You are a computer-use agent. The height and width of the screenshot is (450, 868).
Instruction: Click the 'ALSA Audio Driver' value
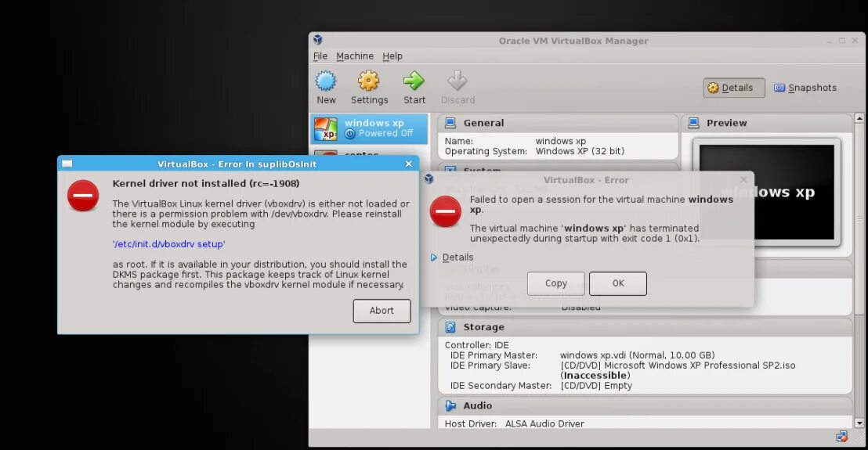pyautogui.click(x=544, y=423)
